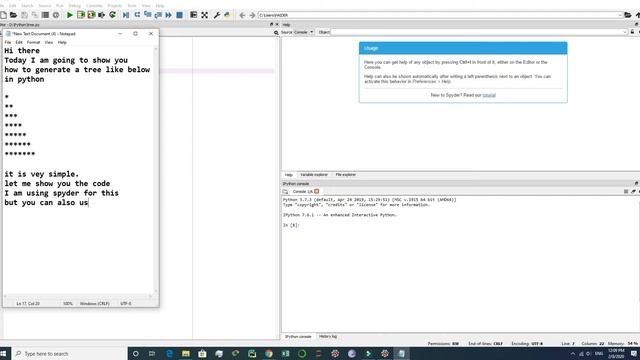640x360 pixels.
Task: Click 'Windows (CRLF)' in Notepad status bar
Action: tap(95, 304)
